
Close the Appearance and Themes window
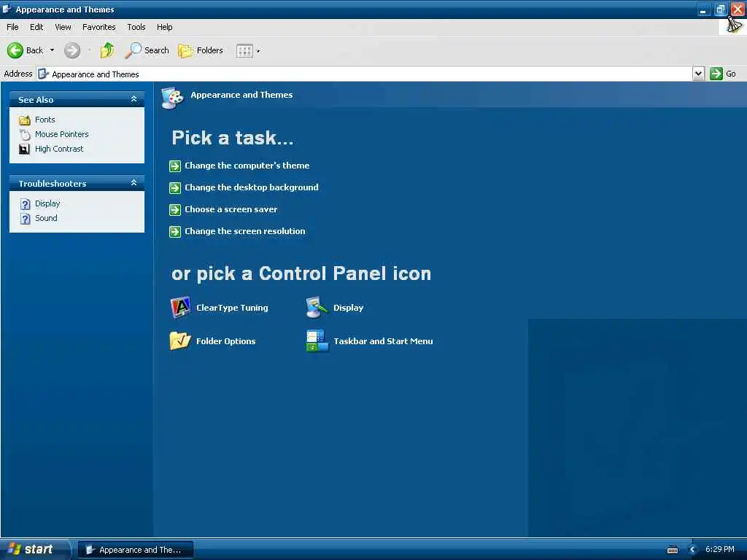click(738, 9)
